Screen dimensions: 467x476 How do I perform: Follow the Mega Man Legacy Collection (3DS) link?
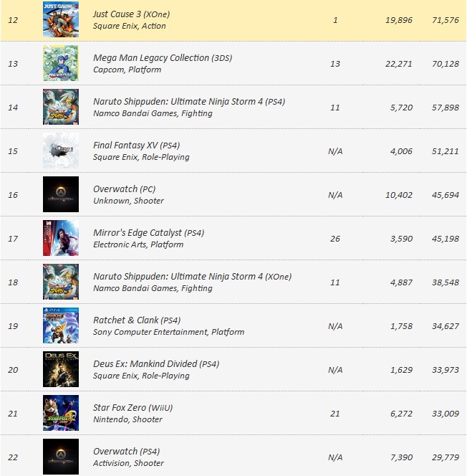(x=163, y=58)
